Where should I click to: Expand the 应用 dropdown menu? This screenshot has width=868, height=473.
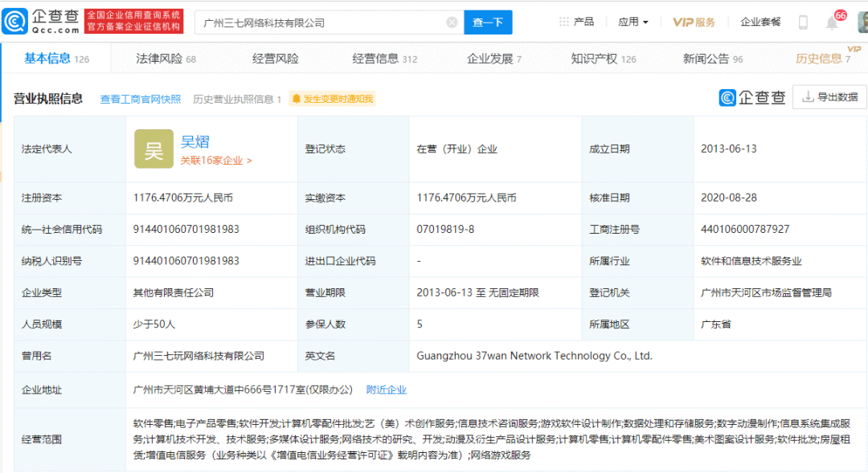(633, 22)
